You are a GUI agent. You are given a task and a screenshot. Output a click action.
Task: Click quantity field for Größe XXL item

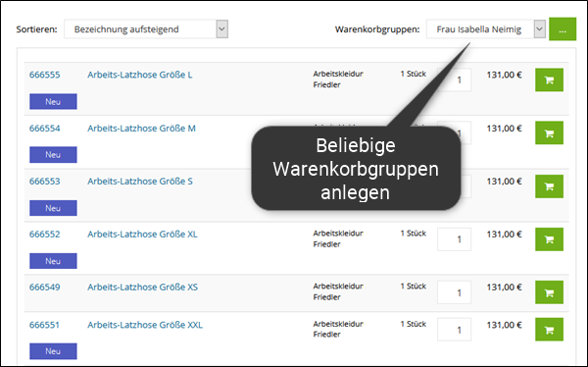click(454, 330)
